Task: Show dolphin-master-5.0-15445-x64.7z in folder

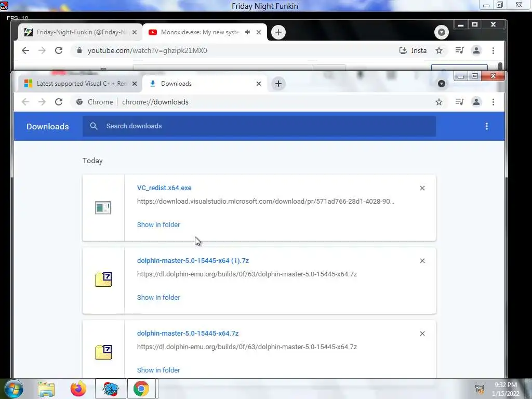Action: coord(158,370)
